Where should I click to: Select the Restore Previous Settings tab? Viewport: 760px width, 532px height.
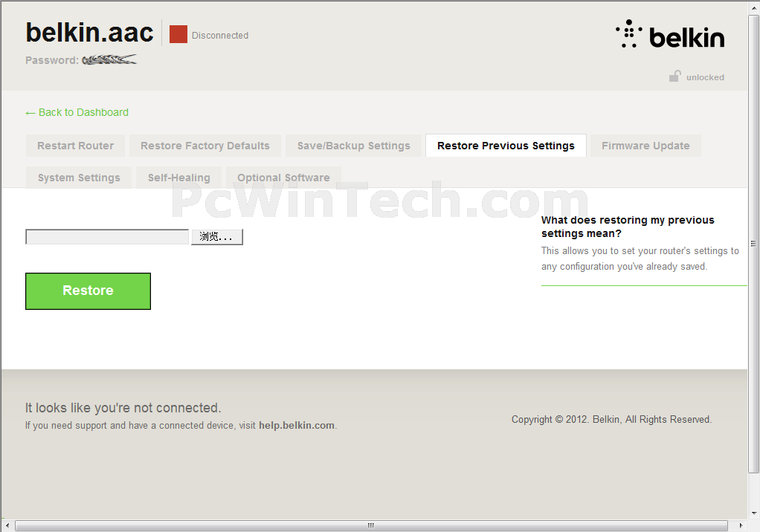point(506,146)
